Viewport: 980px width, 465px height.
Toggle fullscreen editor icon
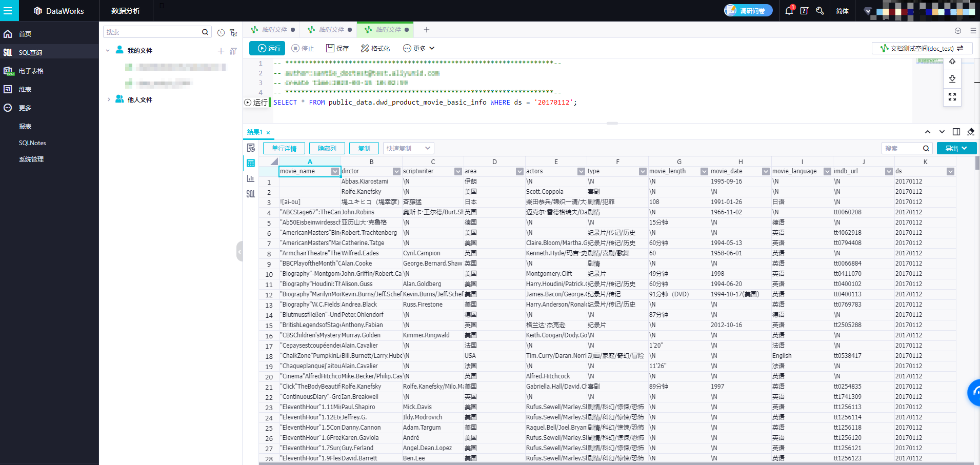pyautogui.click(x=952, y=97)
